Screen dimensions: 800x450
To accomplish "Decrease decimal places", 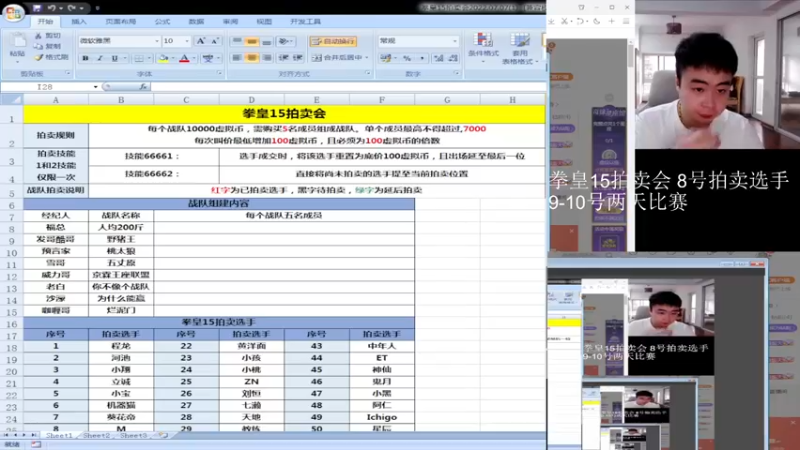I will [x=453, y=58].
